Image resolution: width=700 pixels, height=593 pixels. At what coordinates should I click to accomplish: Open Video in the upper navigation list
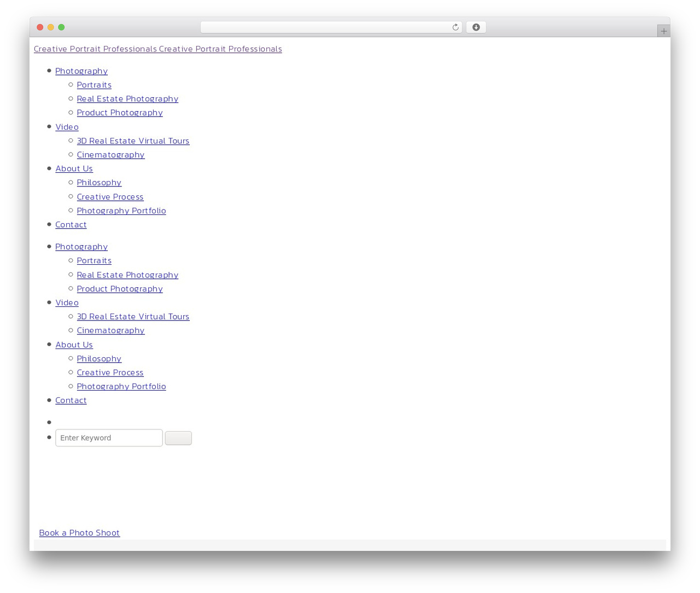67,127
